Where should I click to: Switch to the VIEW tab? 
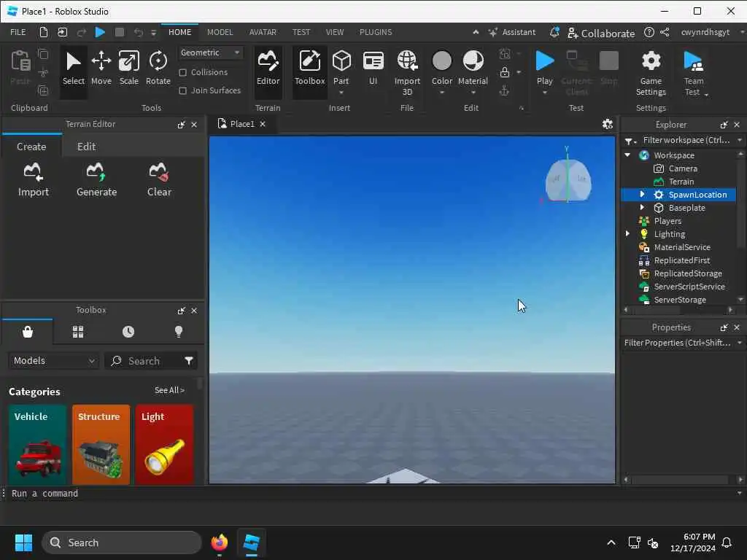[334, 32]
